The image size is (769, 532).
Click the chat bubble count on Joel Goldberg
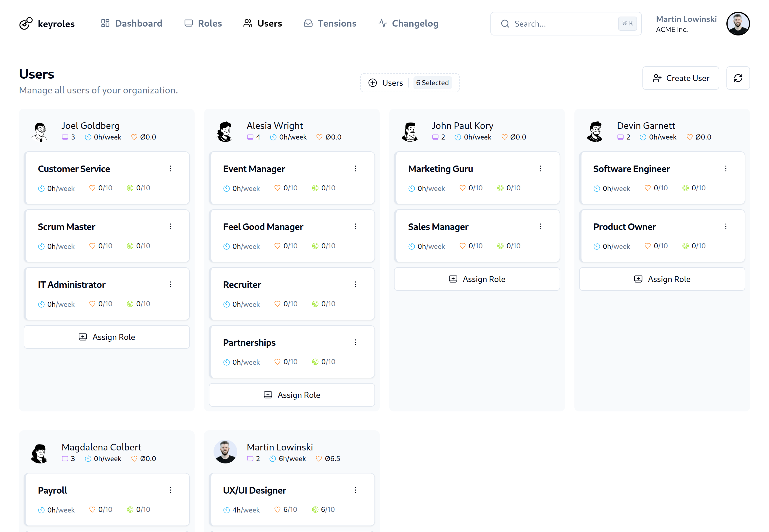click(66, 137)
